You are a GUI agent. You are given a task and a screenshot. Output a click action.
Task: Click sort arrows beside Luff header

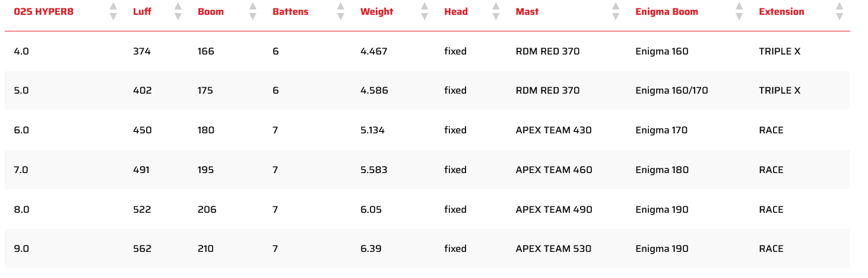(178, 11)
